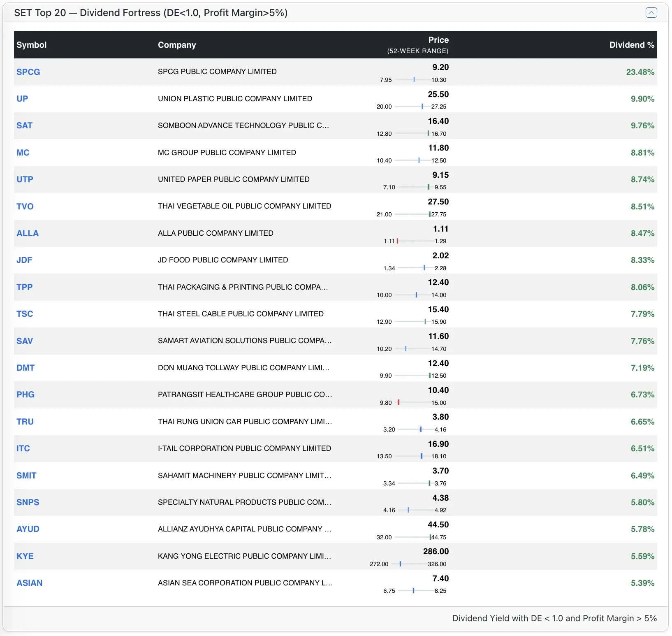Click the 44.50 price value
This screenshot has height=636, width=672.
point(438,525)
